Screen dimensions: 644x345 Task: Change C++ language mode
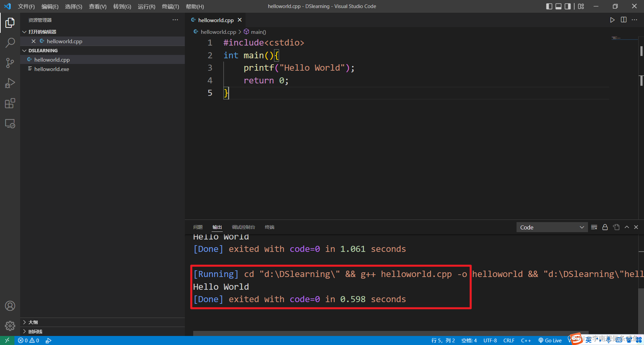click(526, 340)
